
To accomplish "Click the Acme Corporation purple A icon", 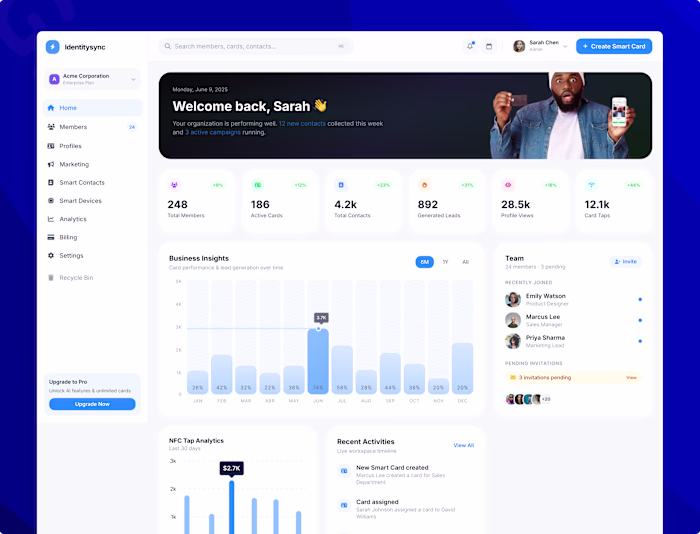I will 54,79.
